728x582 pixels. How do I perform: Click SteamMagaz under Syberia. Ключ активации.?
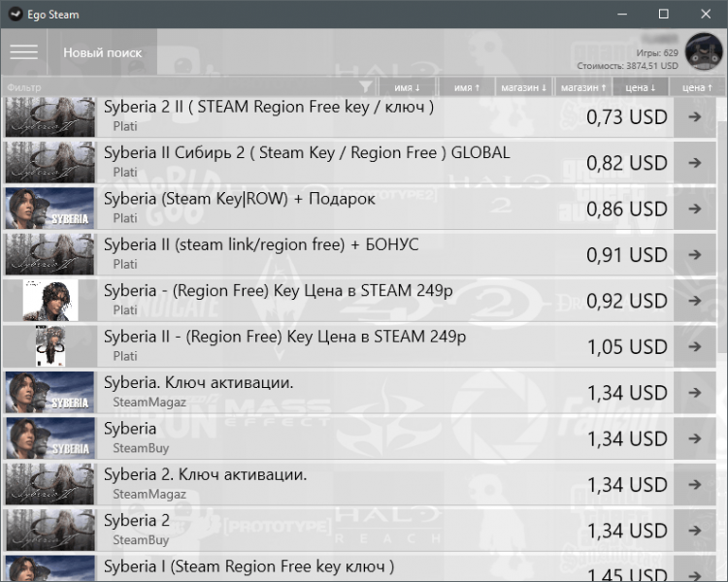click(149, 402)
